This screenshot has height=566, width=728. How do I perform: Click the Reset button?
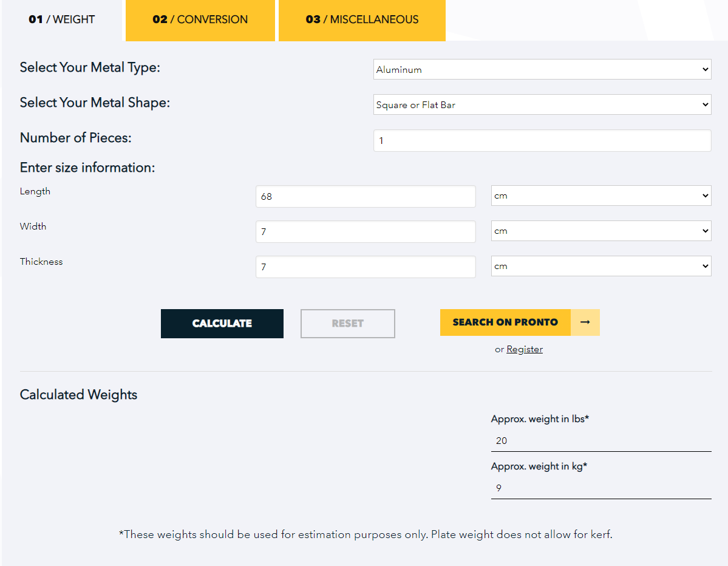pyautogui.click(x=347, y=324)
